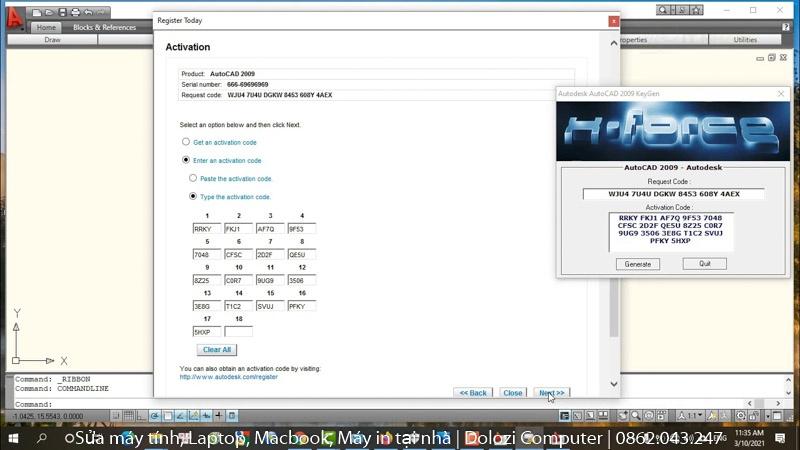This screenshot has width=800, height=450.
Task: Click the Utilities ribbon panel title
Action: pyautogui.click(x=745, y=40)
